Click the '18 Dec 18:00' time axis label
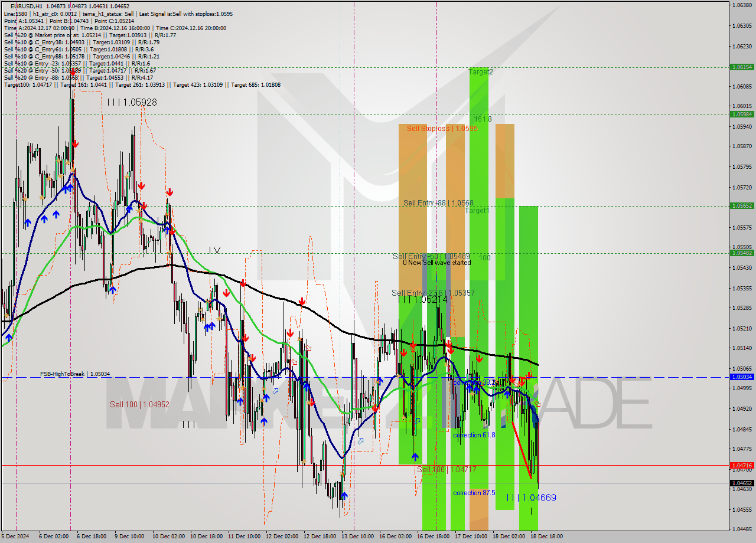Viewport: 756px width, 543px height. click(x=546, y=537)
